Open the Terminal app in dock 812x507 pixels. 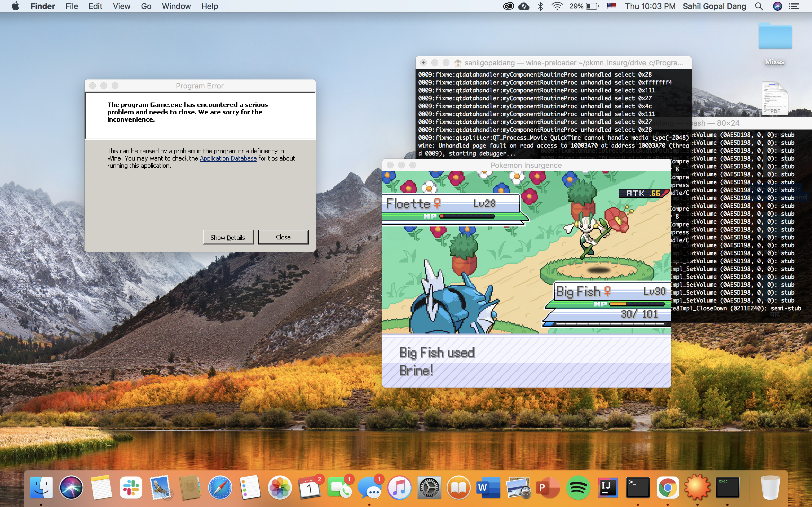click(x=637, y=487)
